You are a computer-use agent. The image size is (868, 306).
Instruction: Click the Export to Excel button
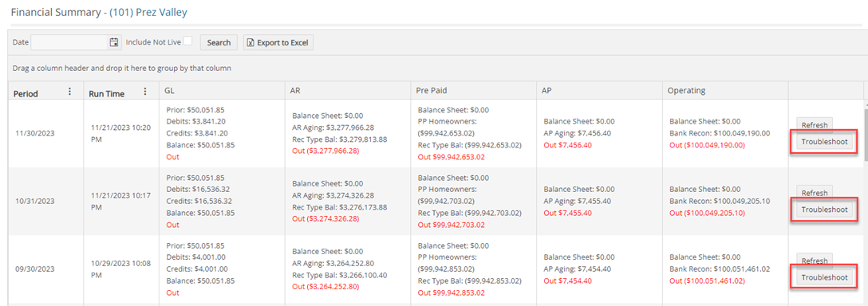pos(278,42)
